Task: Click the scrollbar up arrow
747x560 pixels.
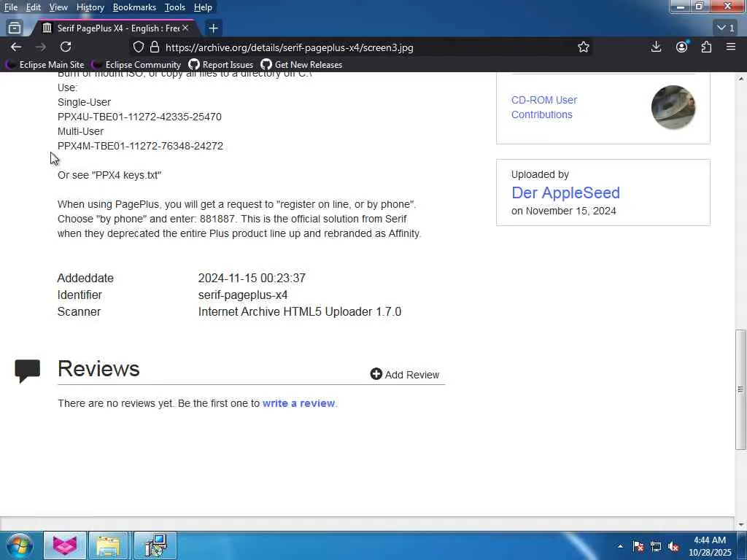Action: (x=740, y=79)
